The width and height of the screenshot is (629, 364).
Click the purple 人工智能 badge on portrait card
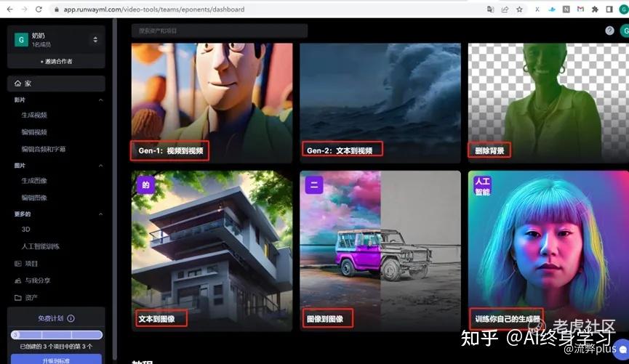pyautogui.click(x=482, y=187)
